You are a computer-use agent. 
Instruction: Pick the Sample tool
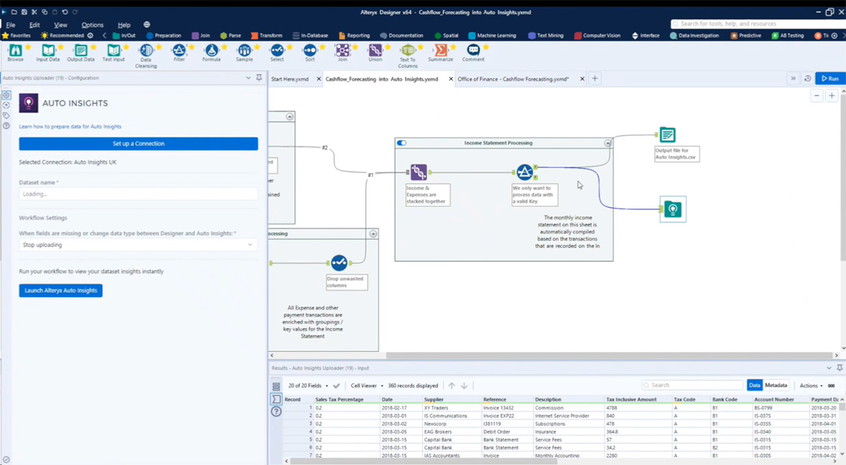coord(244,51)
